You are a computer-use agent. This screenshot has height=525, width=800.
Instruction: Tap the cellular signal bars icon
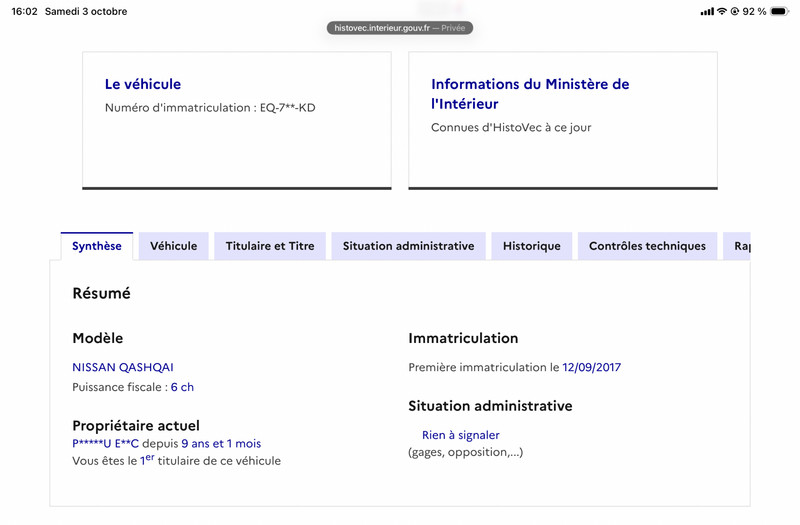(707, 11)
